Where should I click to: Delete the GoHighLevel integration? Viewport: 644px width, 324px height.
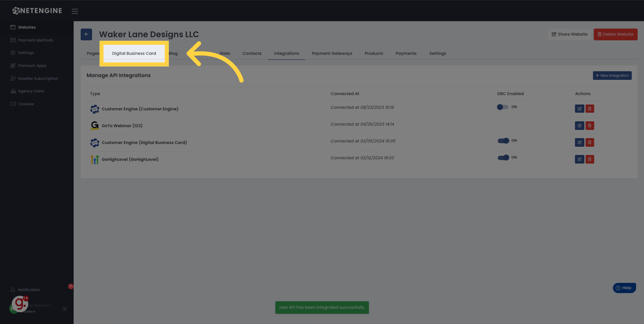[x=590, y=159]
